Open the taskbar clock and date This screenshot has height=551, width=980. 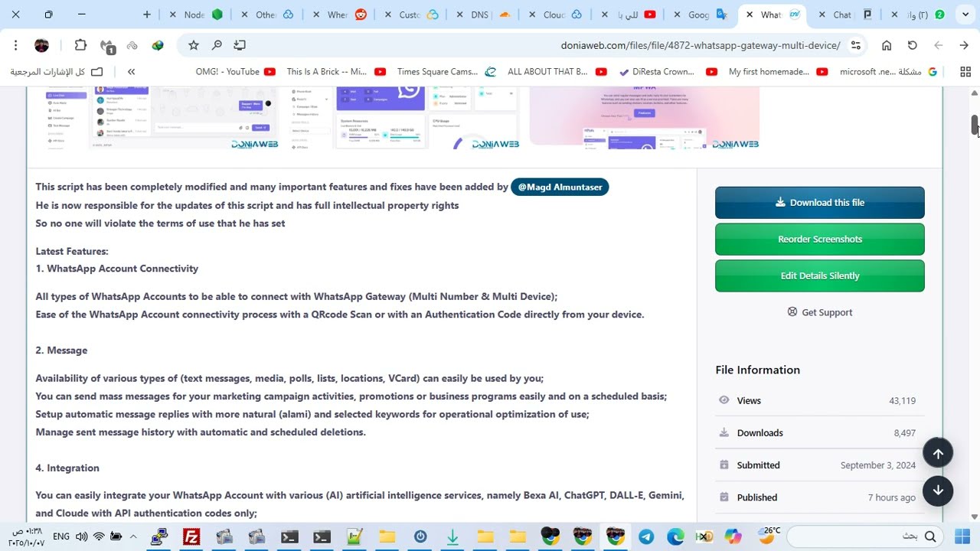coord(26,537)
